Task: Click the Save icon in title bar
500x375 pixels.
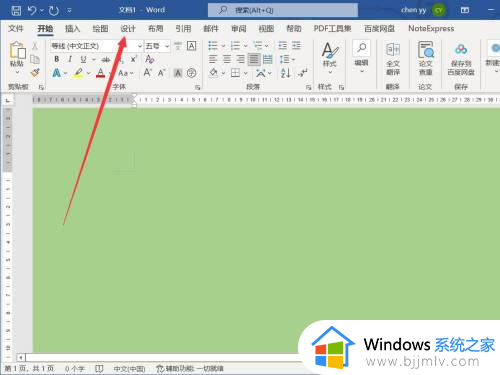Action: point(16,11)
